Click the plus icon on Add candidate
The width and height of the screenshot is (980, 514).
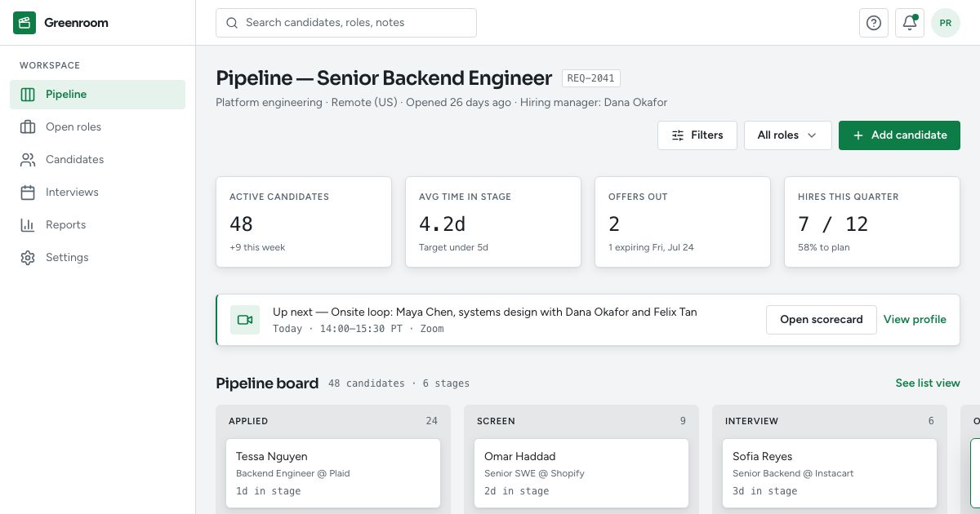coord(858,135)
